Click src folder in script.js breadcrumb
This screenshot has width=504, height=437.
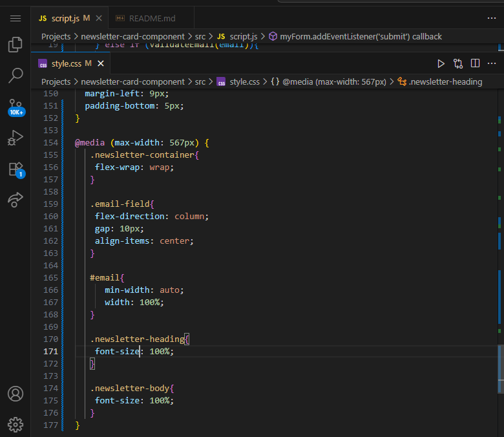pos(200,37)
